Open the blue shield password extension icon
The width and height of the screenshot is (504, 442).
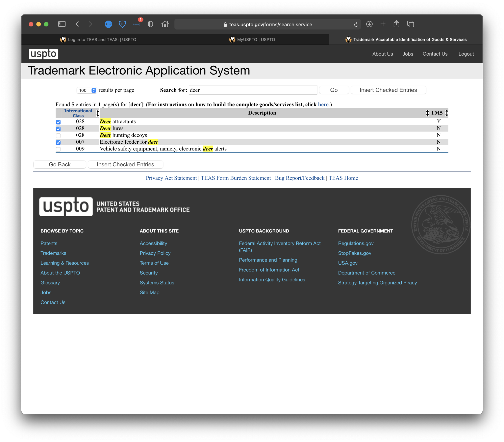click(122, 24)
